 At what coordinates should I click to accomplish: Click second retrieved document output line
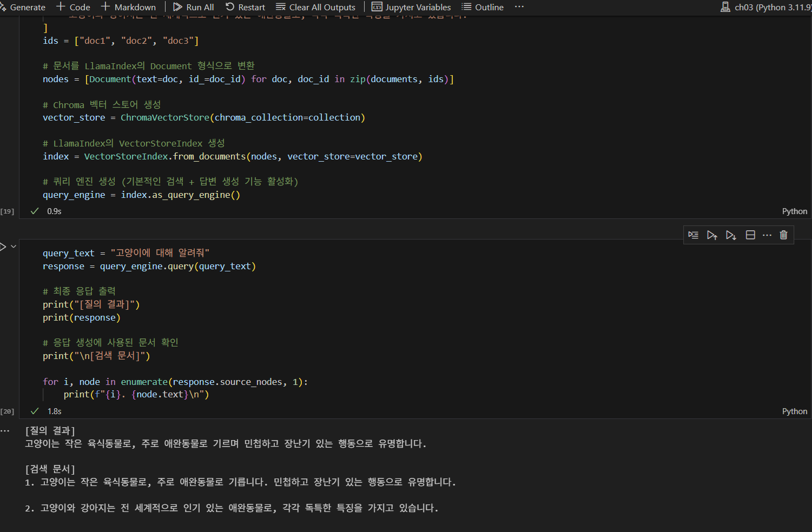coord(232,508)
